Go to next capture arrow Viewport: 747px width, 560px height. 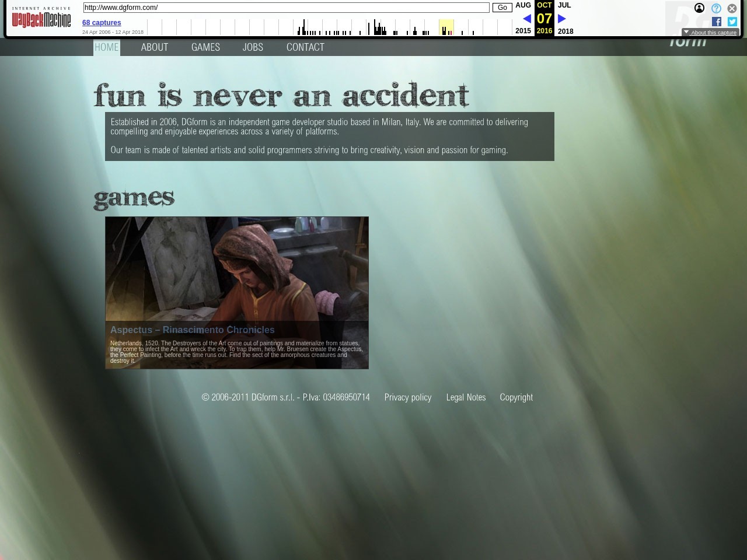(x=562, y=19)
